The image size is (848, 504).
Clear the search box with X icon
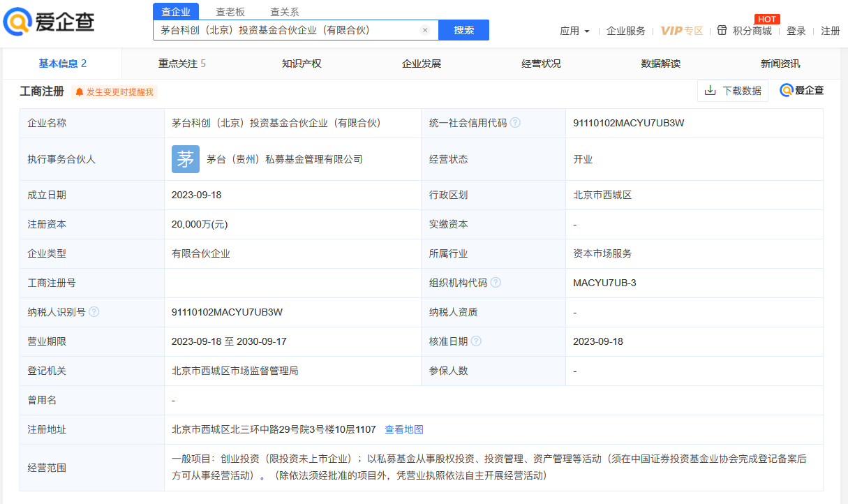[x=425, y=30]
